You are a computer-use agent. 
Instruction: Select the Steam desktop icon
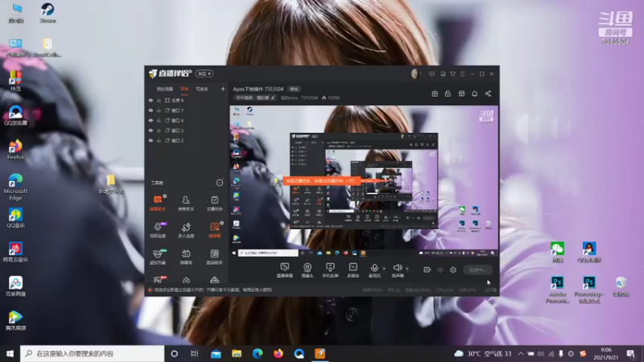[47, 13]
